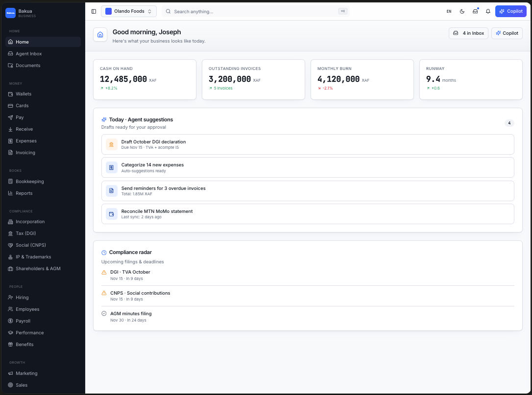Click the home icon beside the greeting
This screenshot has width=532, height=395.
100,35
